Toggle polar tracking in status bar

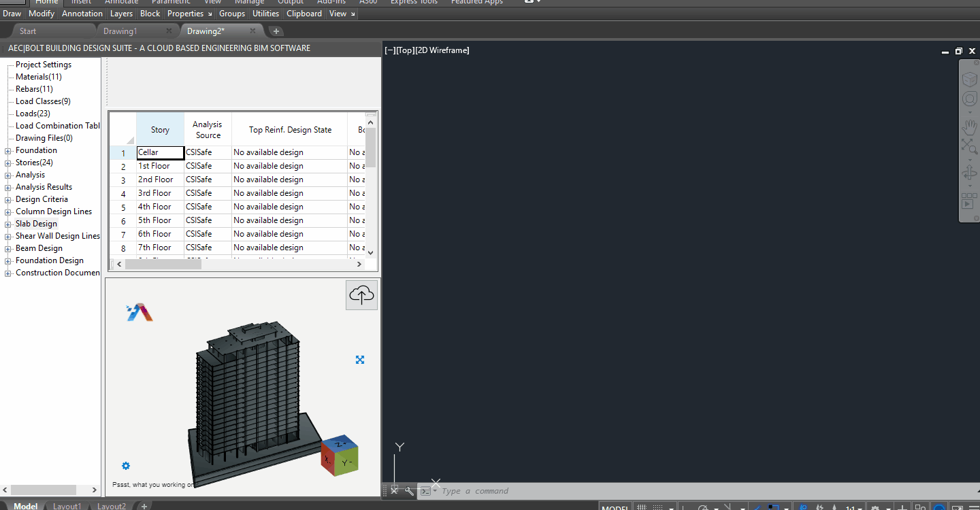(703, 507)
